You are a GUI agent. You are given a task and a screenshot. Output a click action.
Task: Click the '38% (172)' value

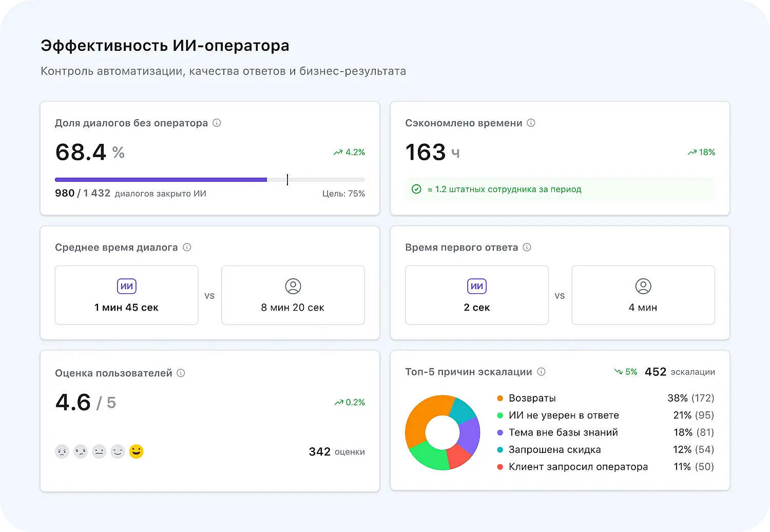691,398
